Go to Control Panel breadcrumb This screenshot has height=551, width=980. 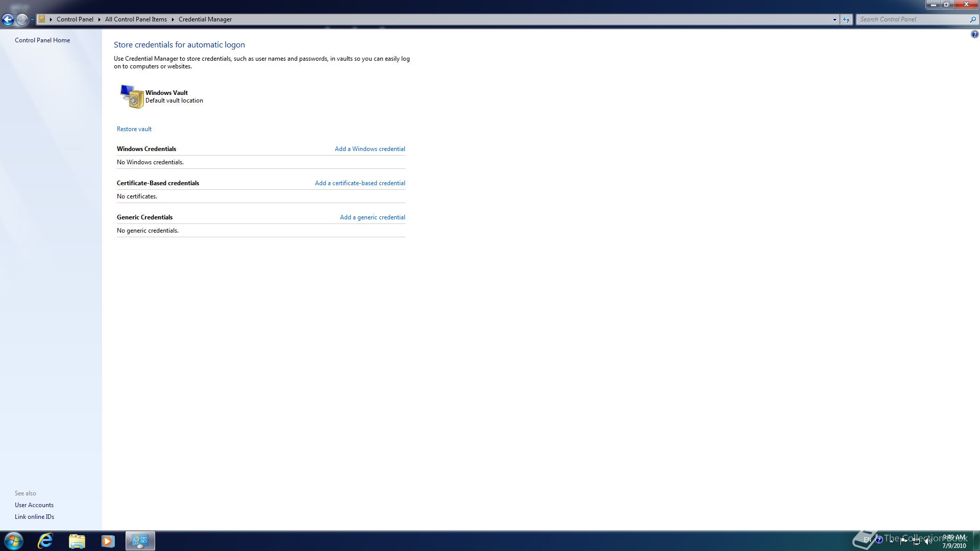[x=75, y=19]
